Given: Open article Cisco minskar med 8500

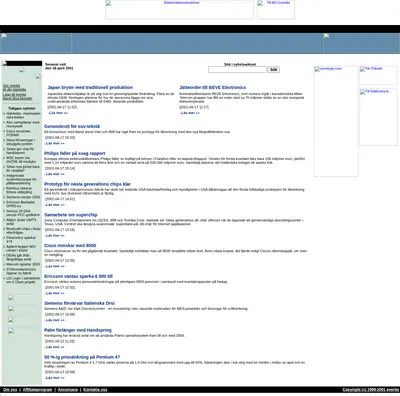Looking at the screenshot, I should pos(70,245).
